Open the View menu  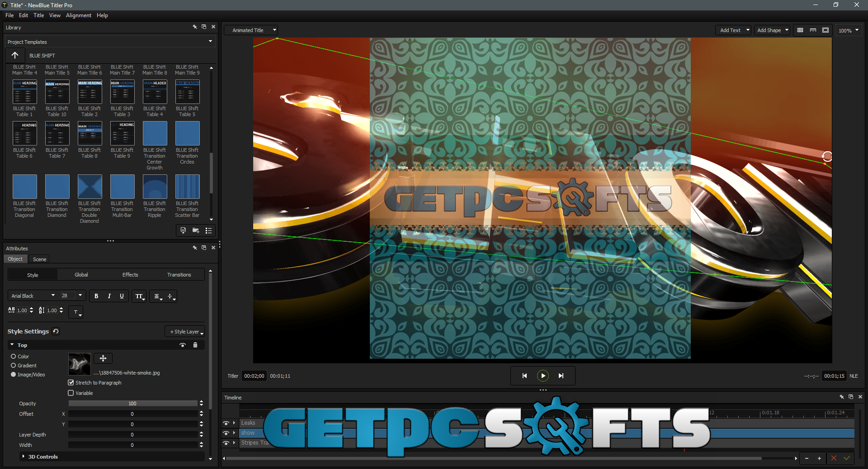click(x=55, y=15)
